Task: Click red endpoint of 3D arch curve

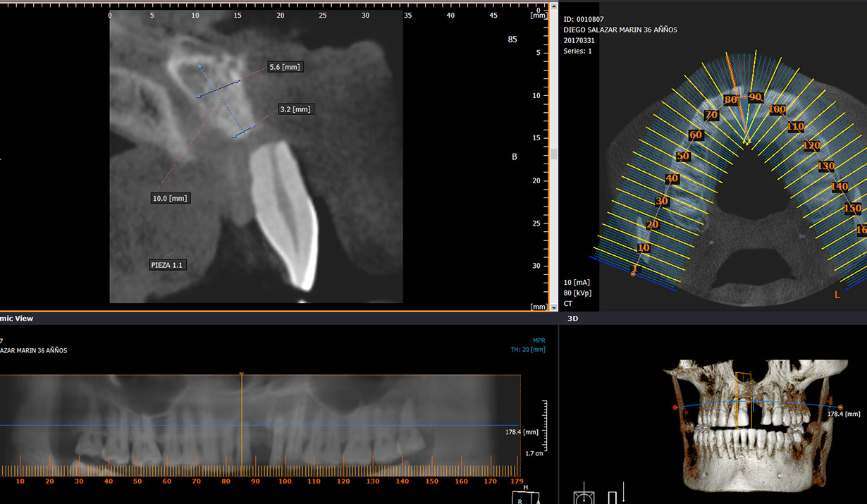Action: tap(676, 407)
